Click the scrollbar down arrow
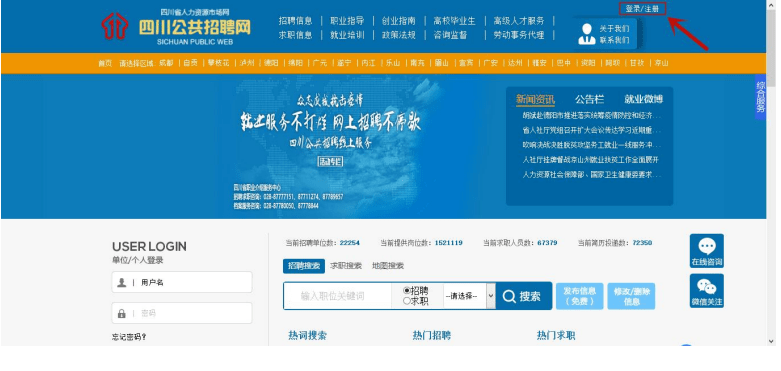 coord(772,341)
